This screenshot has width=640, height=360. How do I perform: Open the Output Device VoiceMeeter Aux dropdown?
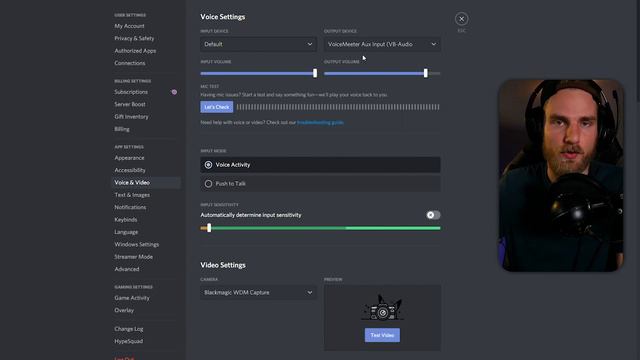[x=382, y=44]
